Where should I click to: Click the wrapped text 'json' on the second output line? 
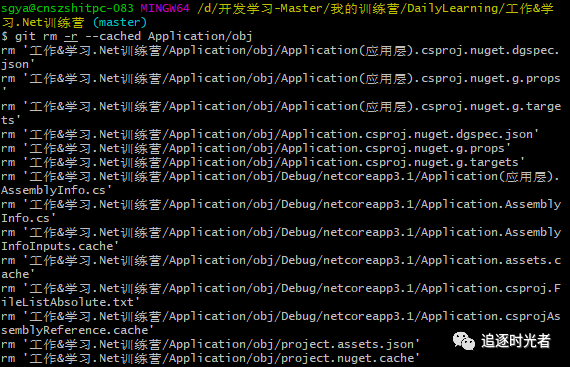coord(18,64)
